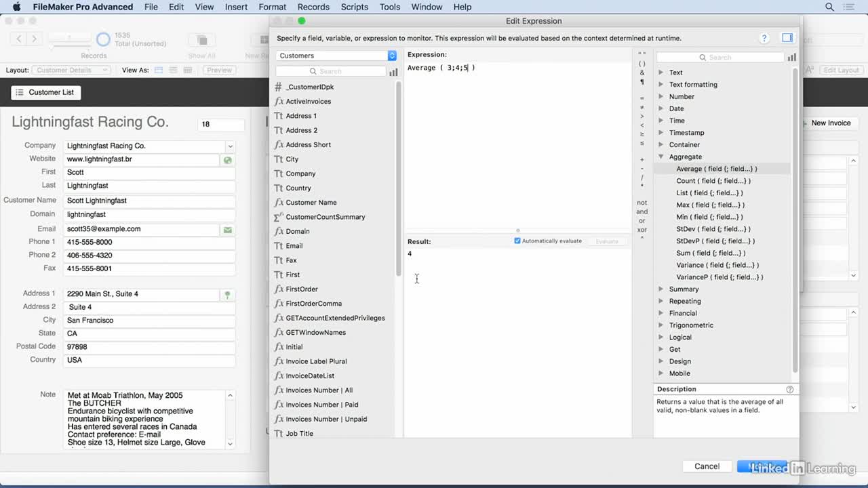Go to the previous record arrow

pyautogui.click(x=19, y=39)
